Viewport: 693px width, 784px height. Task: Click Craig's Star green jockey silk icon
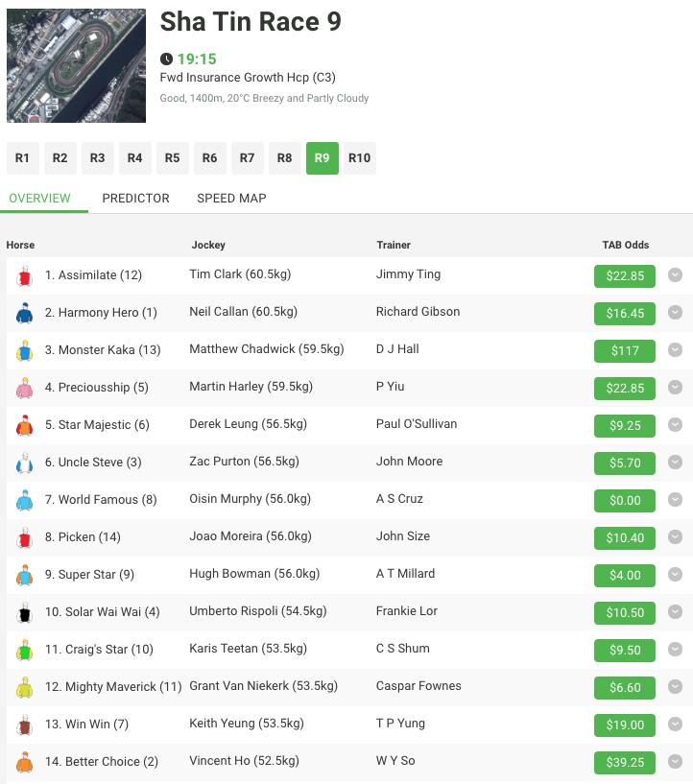[x=24, y=651]
